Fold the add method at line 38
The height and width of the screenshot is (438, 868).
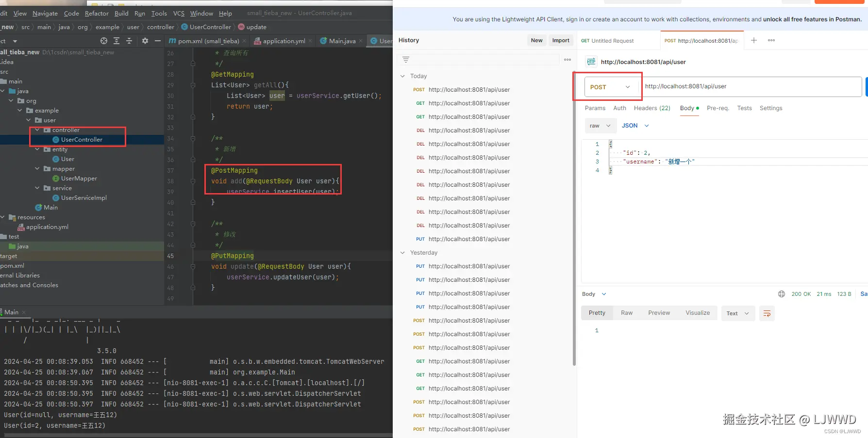pos(193,181)
